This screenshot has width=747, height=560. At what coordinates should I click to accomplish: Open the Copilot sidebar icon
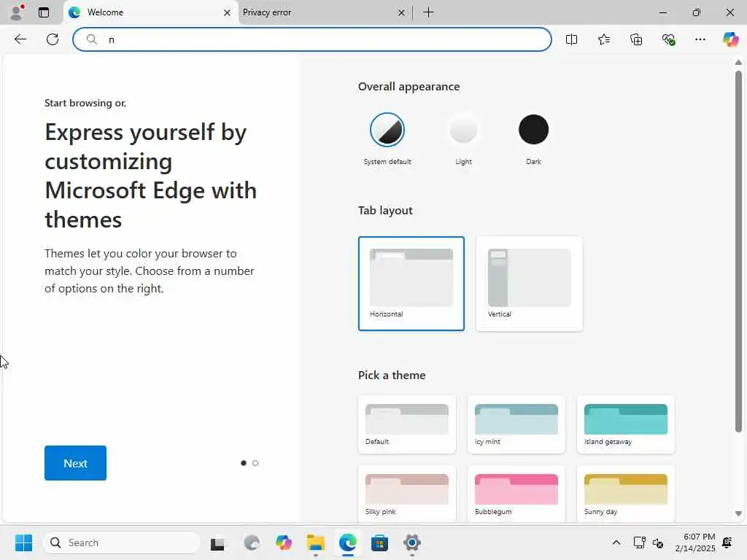click(x=730, y=39)
